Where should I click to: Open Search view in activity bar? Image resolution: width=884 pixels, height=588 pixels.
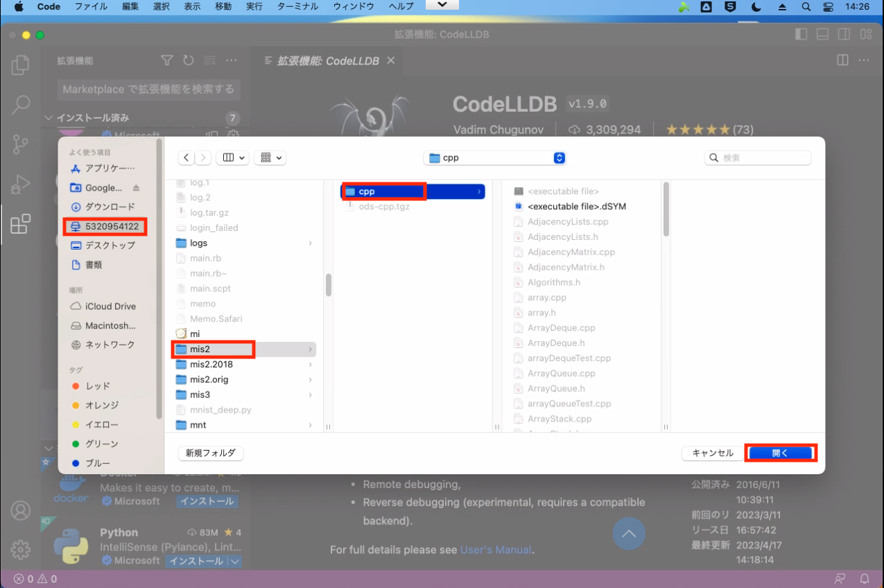[21, 105]
